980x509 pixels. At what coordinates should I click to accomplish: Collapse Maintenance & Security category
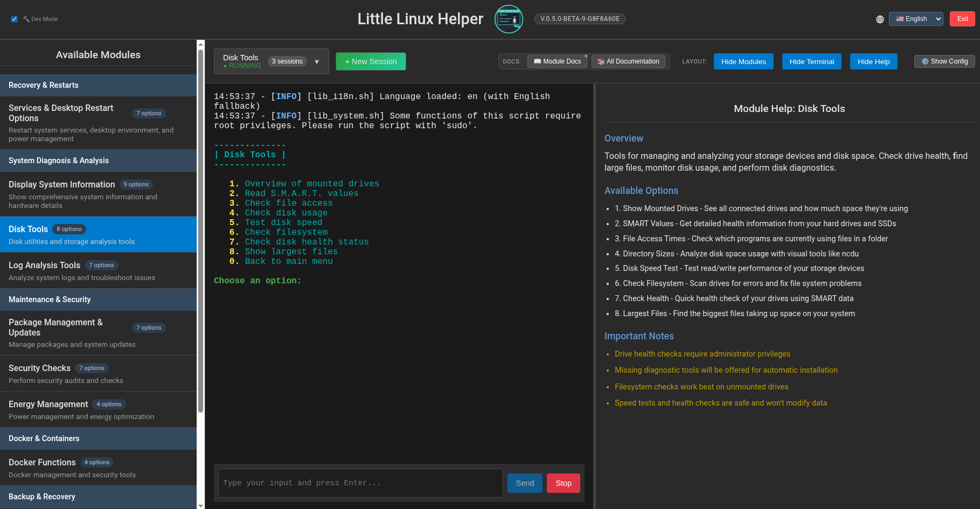point(98,299)
